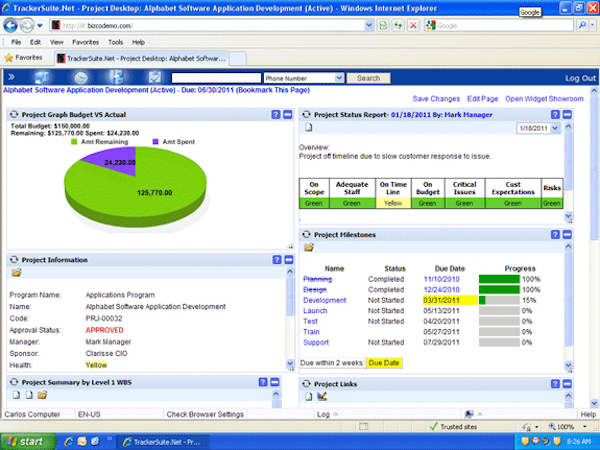Open the Favorites menu
600x450 pixels.
pos(85,42)
